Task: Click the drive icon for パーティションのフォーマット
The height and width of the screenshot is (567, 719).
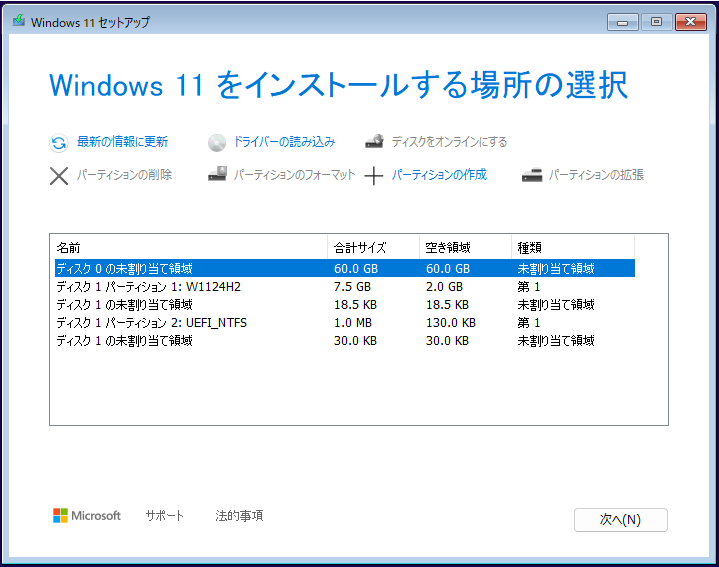Action: click(x=217, y=175)
